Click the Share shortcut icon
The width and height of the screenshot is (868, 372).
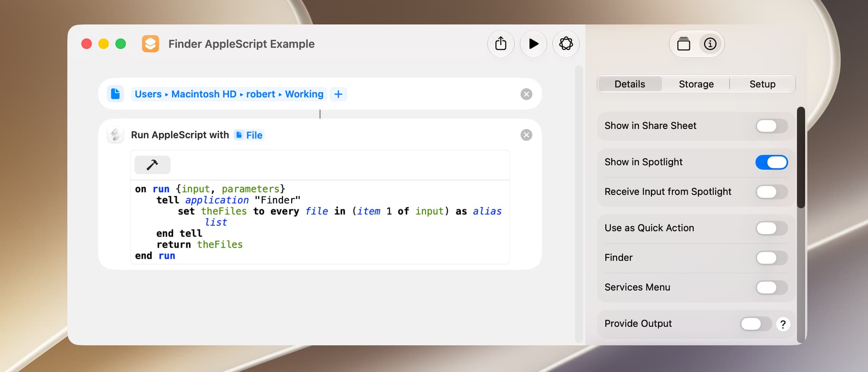coord(500,44)
